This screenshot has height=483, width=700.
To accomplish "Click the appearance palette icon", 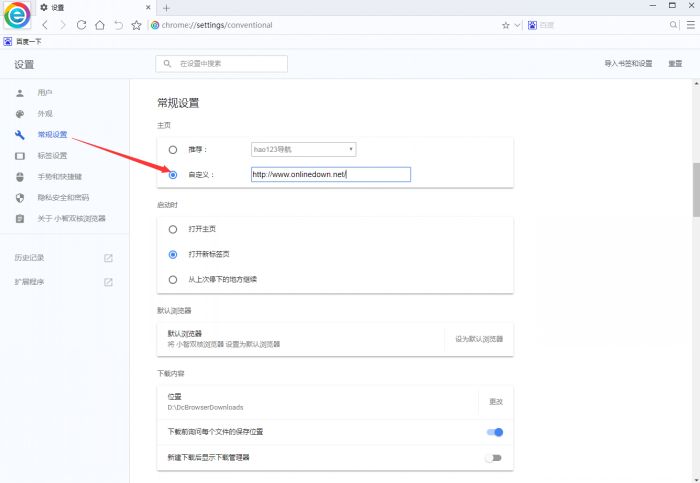I will coord(20,114).
